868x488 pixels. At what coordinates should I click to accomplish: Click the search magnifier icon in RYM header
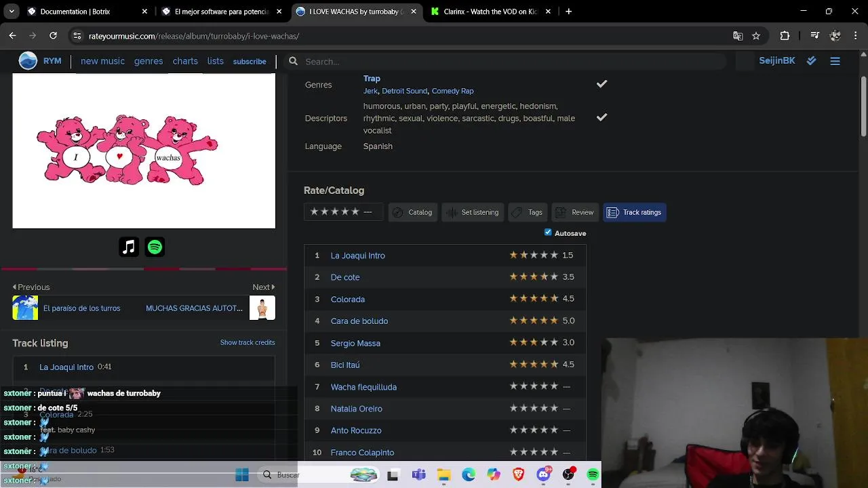click(x=293, y=61)
